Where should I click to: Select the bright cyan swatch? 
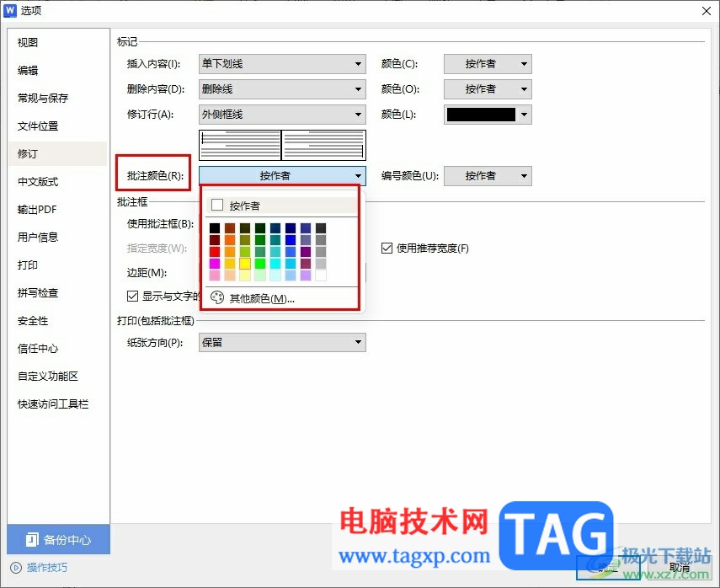pos(275,263)
